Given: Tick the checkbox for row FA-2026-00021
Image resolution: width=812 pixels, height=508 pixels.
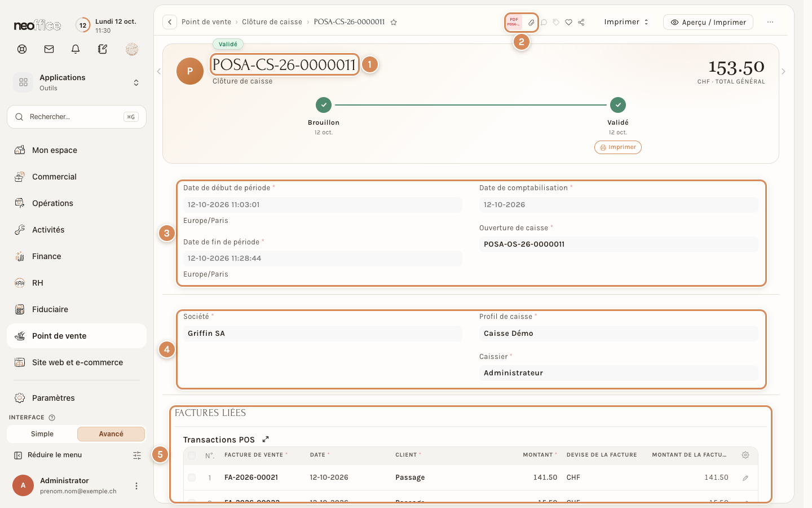Looking at the screenshot, I should click(192, 478).
